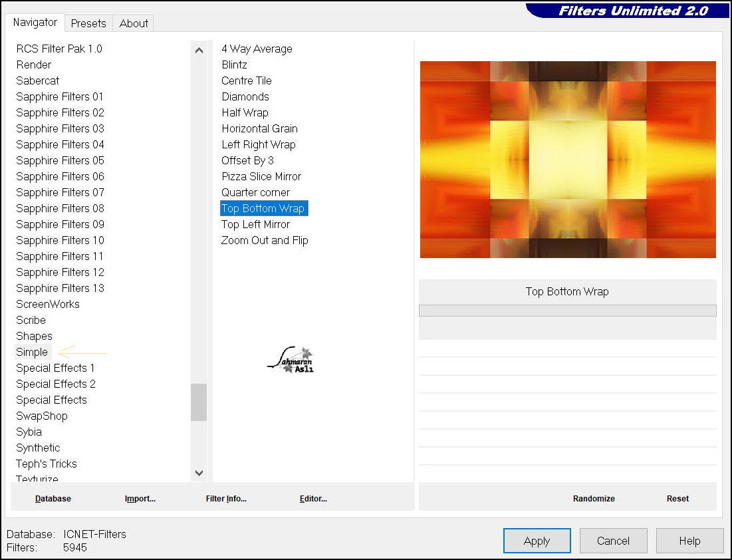Open the Database manager
This screenshot has height=560, width=732.
(53, 498)
